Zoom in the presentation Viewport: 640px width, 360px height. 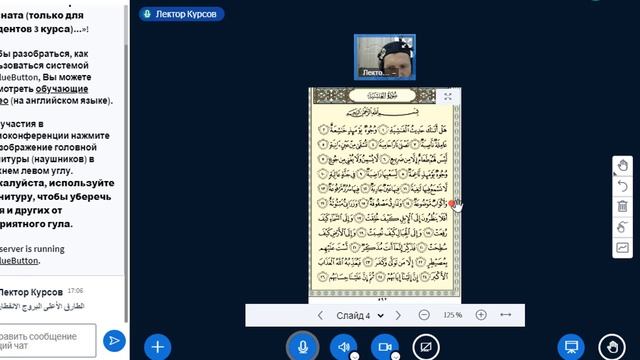481,315
